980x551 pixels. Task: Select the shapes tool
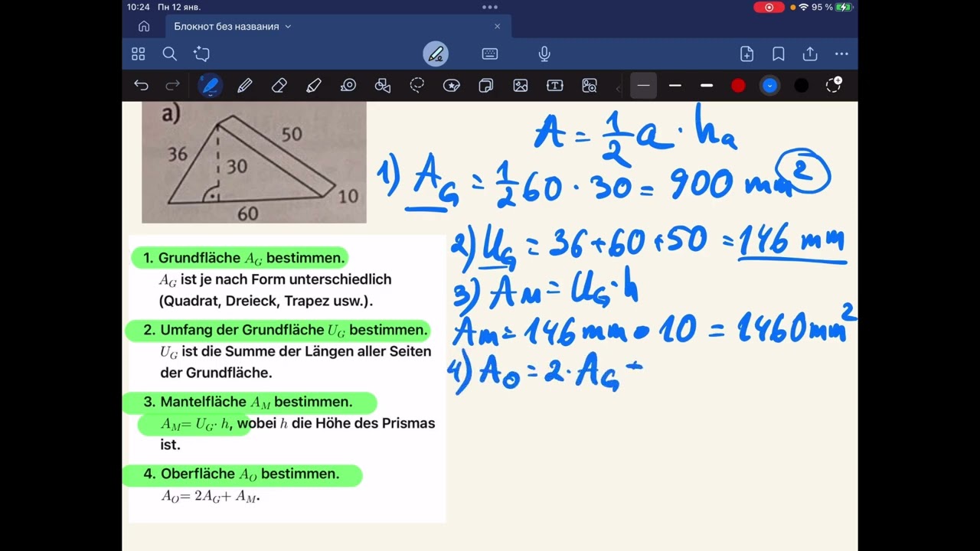pyautogui.click(x=383, y=85)
